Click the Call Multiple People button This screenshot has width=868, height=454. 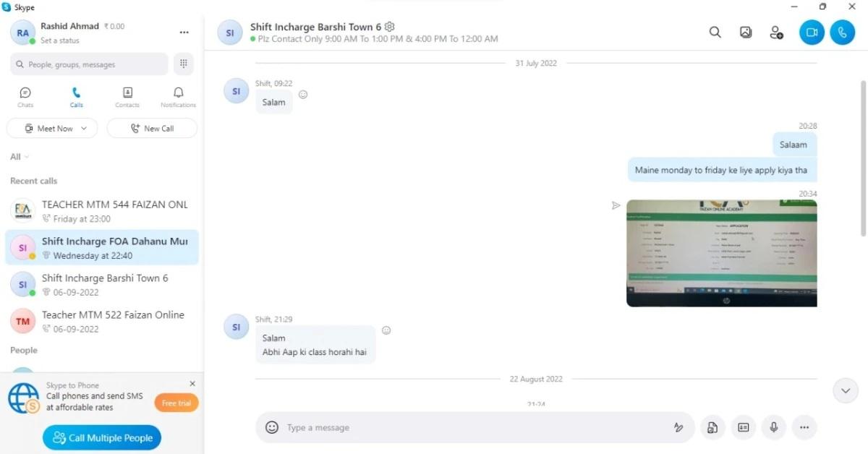click(102, 437)
